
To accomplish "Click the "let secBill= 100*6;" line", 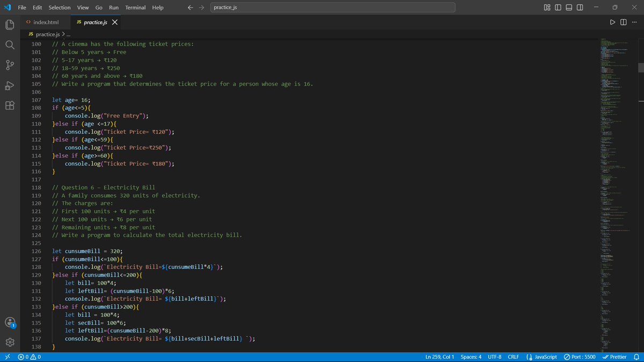I will click(x=96, y=323).
